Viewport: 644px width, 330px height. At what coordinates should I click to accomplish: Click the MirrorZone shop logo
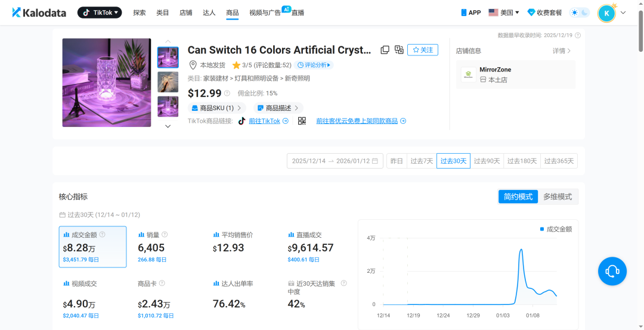click(468, 74)
